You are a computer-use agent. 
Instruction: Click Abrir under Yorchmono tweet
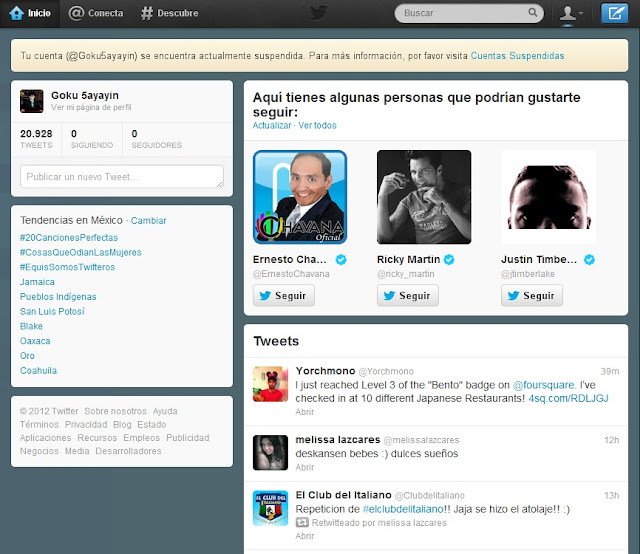click(x=305, y=412)
